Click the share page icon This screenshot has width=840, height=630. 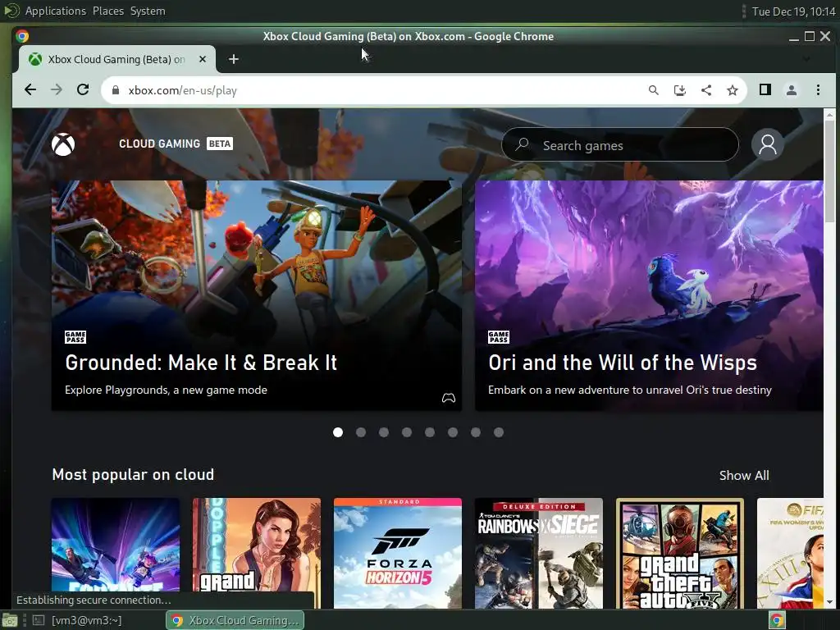(706, 90)
